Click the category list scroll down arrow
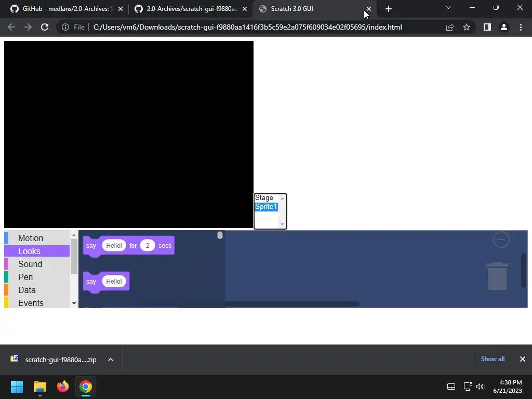Image resolution: width=532 pixels, height=399 pixels. tap(74, 303)
